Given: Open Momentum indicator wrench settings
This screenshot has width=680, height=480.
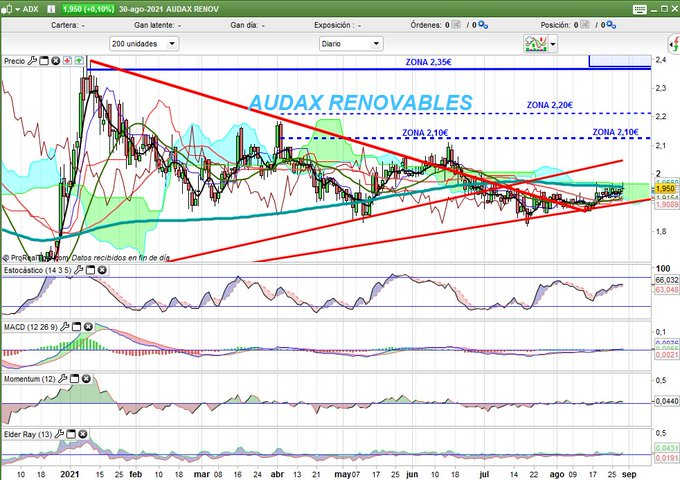Looking at the screenshot, I should (x=63, y=379).
